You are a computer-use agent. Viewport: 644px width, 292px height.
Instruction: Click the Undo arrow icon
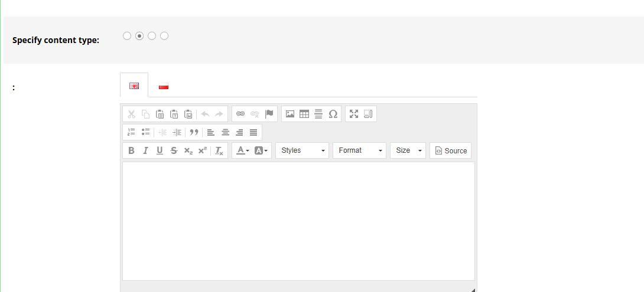[205, 114]
